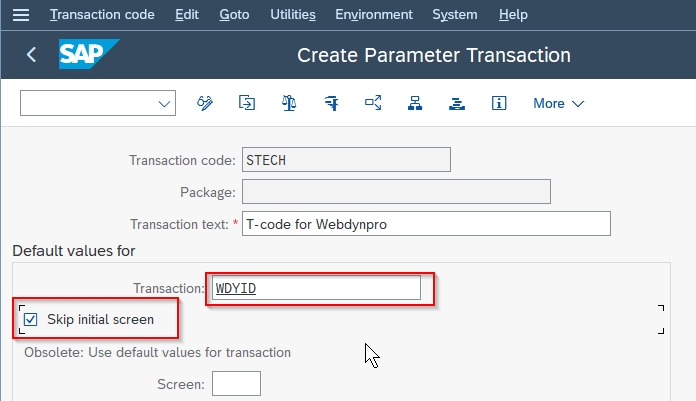The height and width of the screenshot is (401, 696).
Task: Go back using the left arrow
Action: point(31,55)
